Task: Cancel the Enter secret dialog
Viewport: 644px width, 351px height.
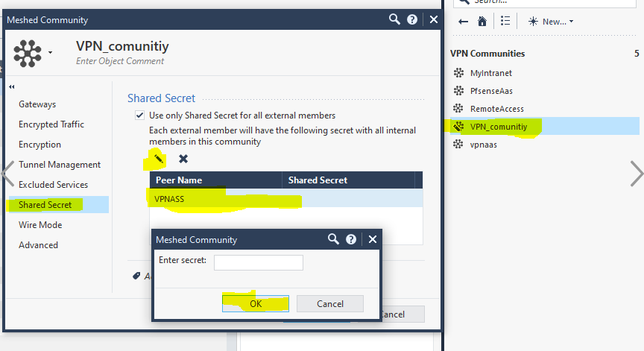Action: click(329, 303)
